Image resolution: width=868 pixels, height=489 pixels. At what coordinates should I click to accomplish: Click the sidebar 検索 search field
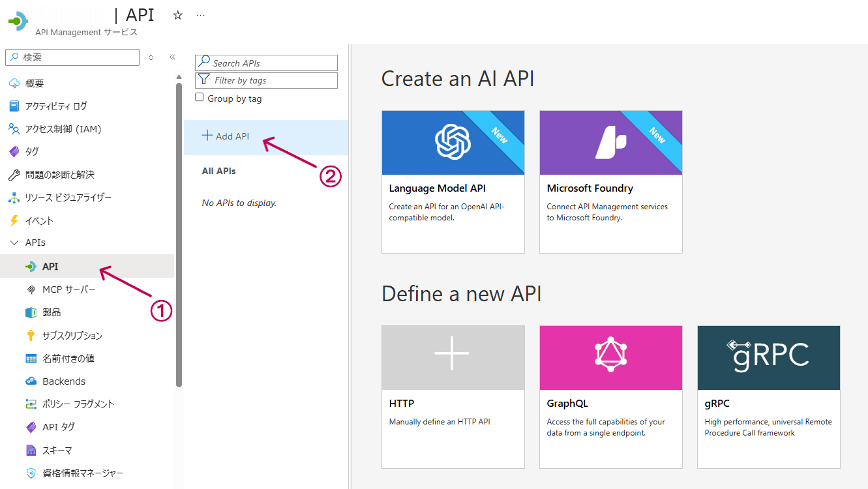pos(72,57)
